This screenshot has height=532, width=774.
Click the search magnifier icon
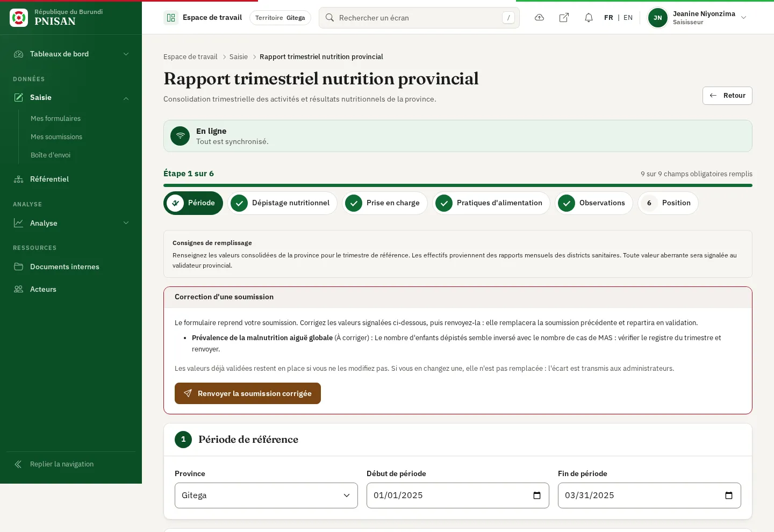click(x=330, y=18)
